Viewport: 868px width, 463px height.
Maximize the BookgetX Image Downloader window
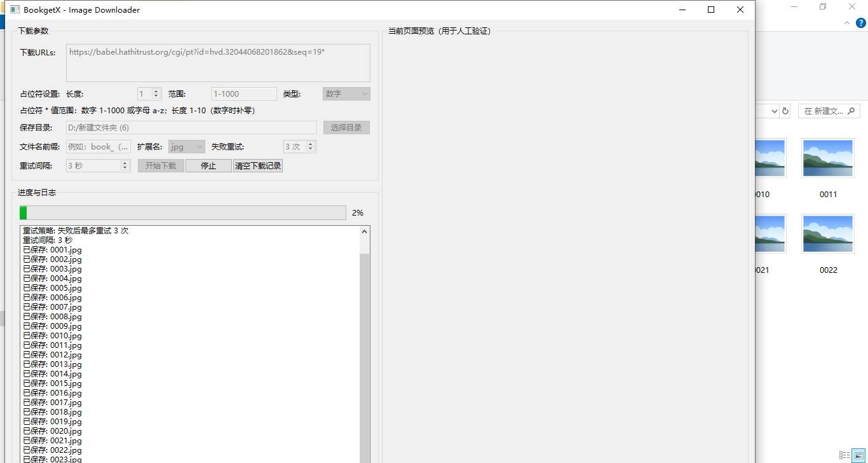(x=711, y=10)
